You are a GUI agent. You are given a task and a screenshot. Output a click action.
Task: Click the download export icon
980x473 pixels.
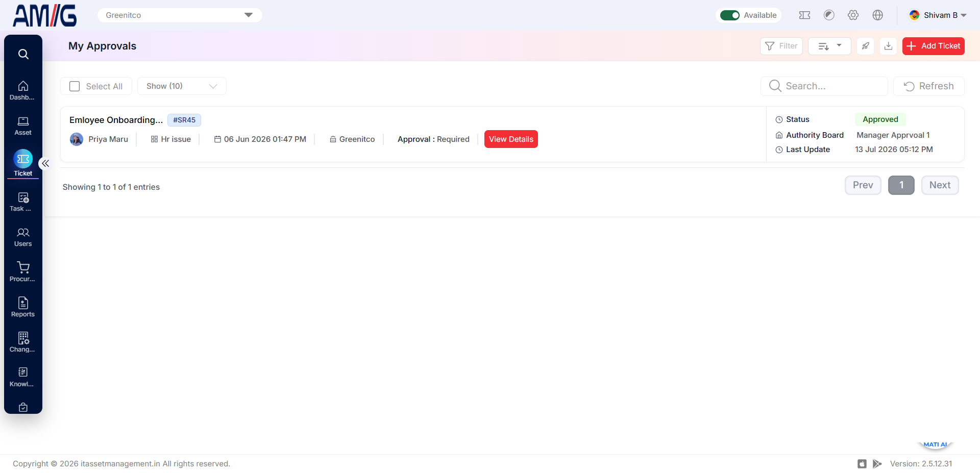[x=889, y=46]
